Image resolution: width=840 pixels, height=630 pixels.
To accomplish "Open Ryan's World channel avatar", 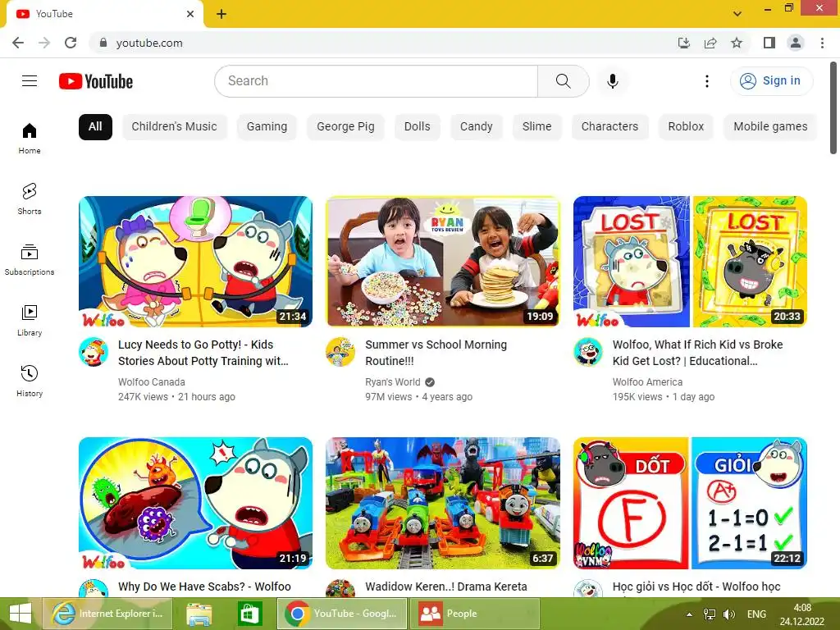I will click(x=340, y=352).
